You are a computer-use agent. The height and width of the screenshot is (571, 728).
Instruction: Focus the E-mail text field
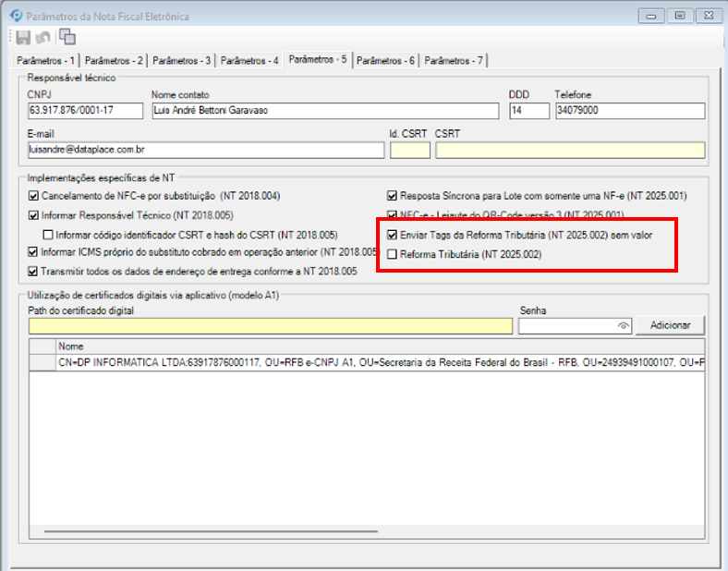(205, 150)
